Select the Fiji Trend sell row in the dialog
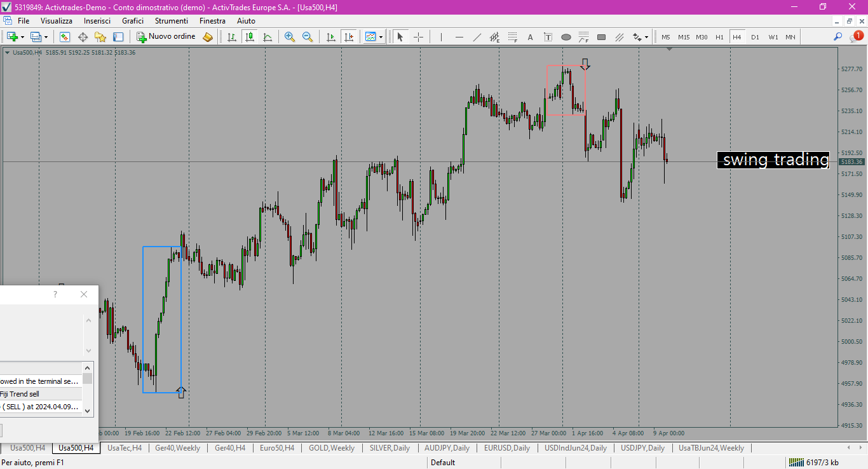The height and width of the screenshot is (469, 868). tap(41, 394)
